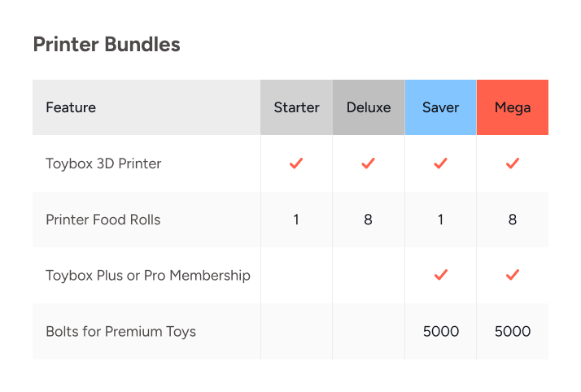Click the Toybox Plus or Pro Membership label

[x=148, y=275]
